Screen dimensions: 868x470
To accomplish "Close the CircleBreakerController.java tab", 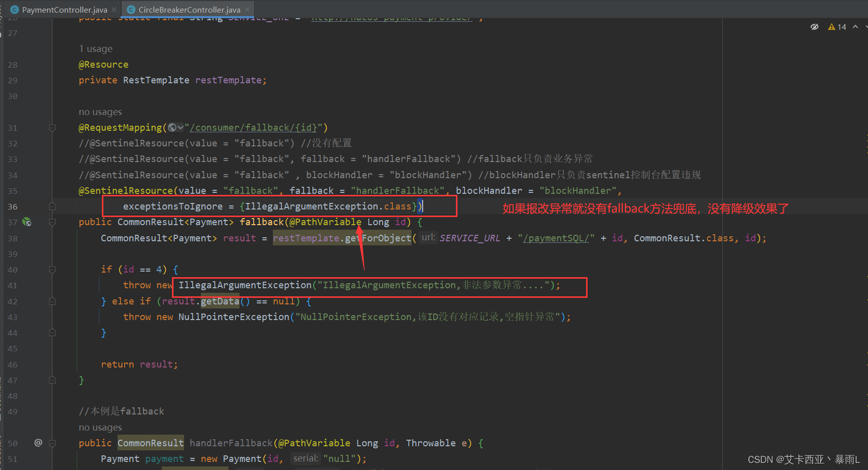I will [247, 10].
